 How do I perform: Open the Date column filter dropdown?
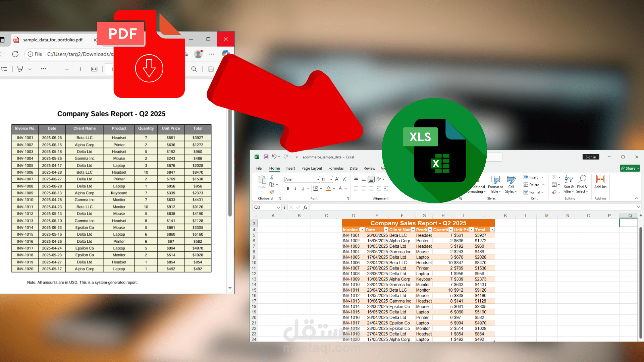[386, 230]
